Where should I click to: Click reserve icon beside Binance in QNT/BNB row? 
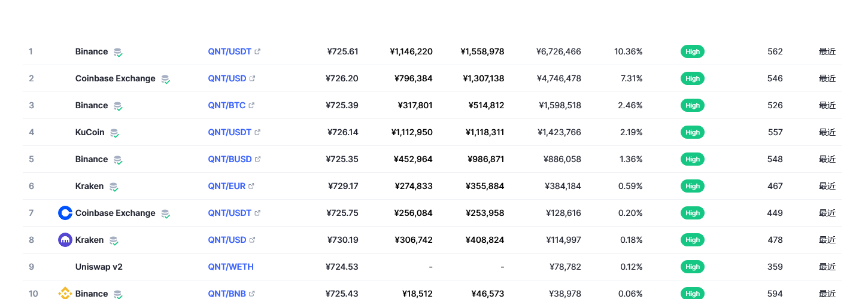coord(119,294)
